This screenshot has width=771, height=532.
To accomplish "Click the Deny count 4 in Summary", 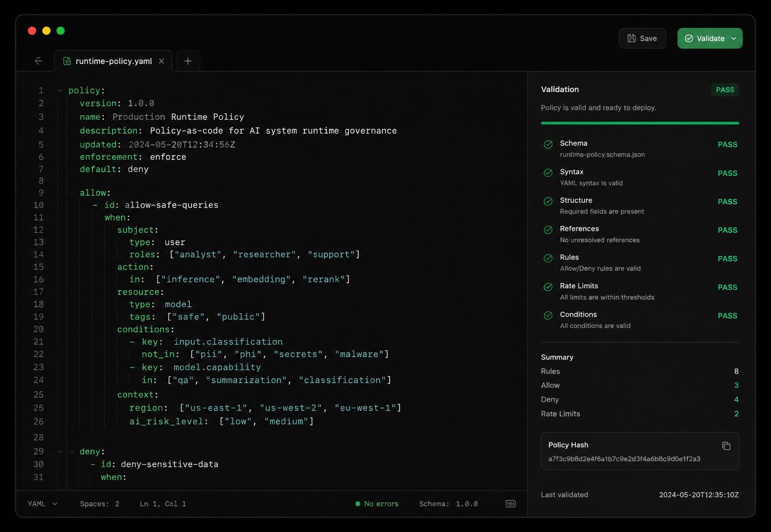I will (x=736, y=399).
